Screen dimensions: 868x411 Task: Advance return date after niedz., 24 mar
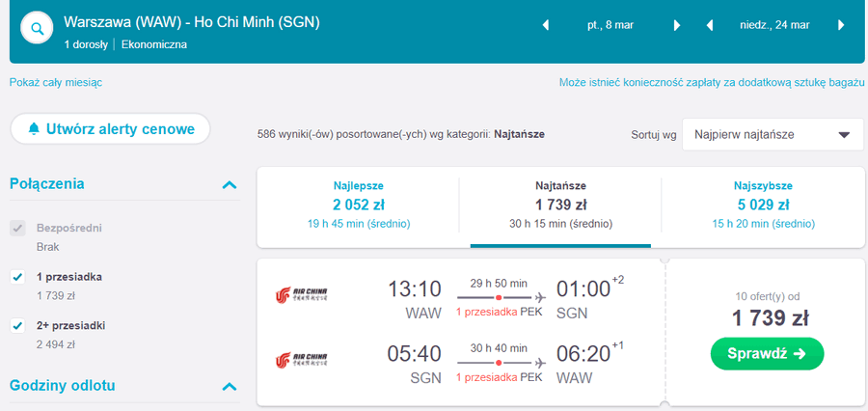841,25
